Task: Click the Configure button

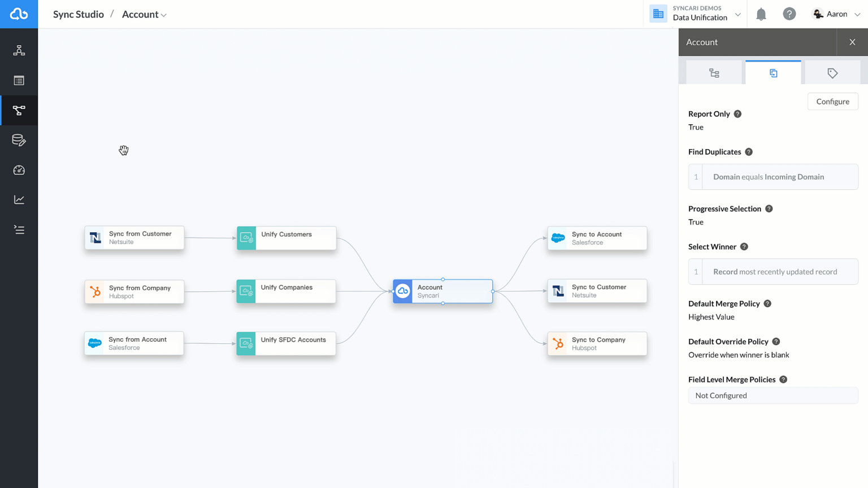Action: coord(832,102)
